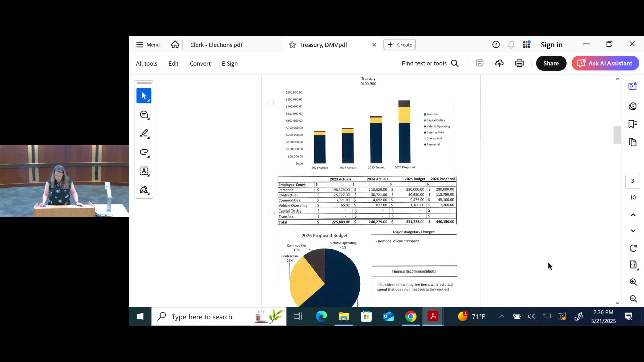Zoom in on the document
644x362 pixels.
point(633,282)
